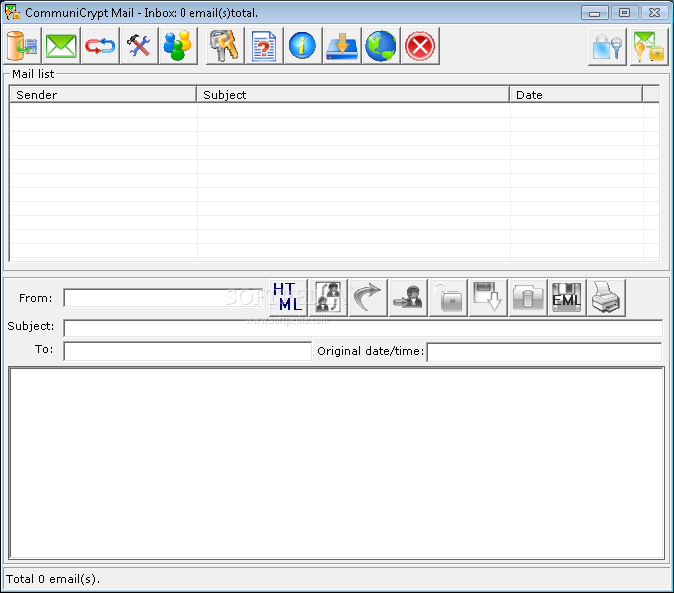The width and height of the screenshot is (674, 593).
Task: Click the To input field
Action: point(187,351)
